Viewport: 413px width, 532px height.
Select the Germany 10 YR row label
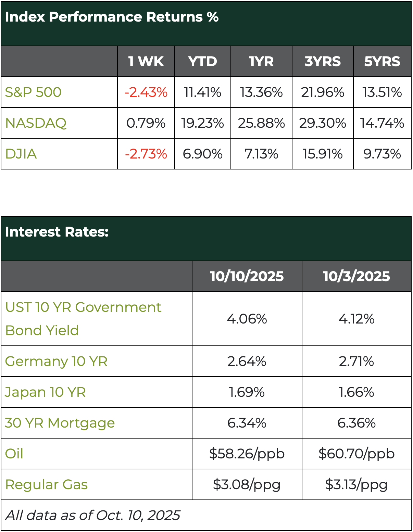pyautogui.click(x=56, y=361)
